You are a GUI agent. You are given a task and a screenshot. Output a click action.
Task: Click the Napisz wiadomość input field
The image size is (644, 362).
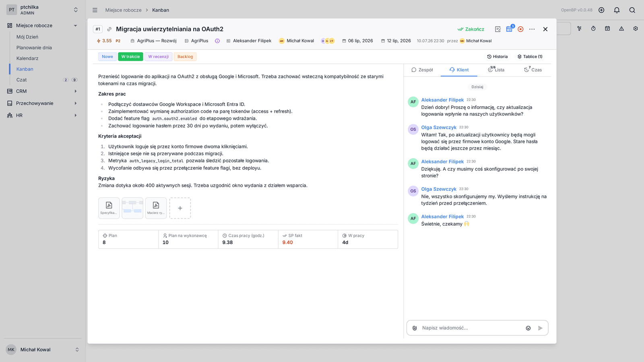[471, 328]
